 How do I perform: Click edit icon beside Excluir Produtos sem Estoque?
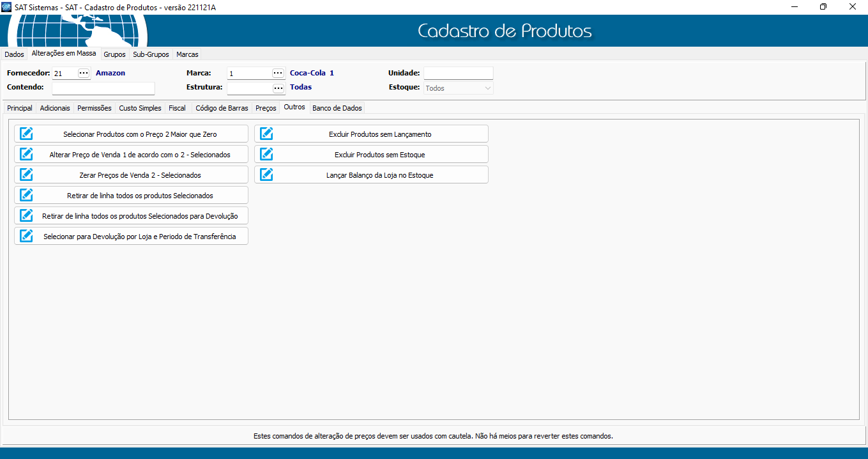tap(267, 154)
